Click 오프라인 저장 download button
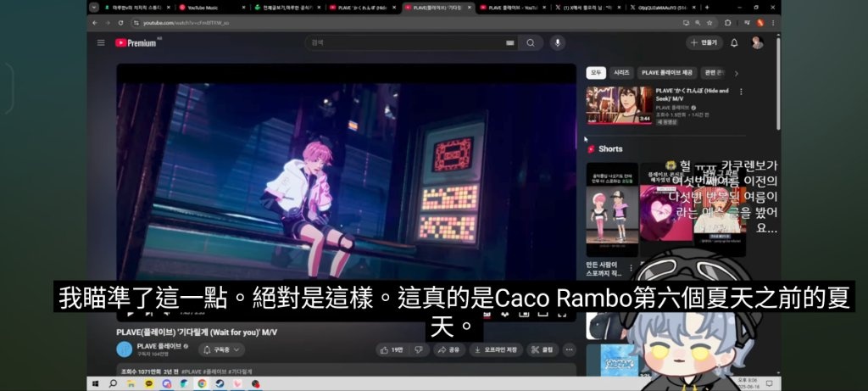This screenshot has width=868, height=391. (x=496, y=349)
